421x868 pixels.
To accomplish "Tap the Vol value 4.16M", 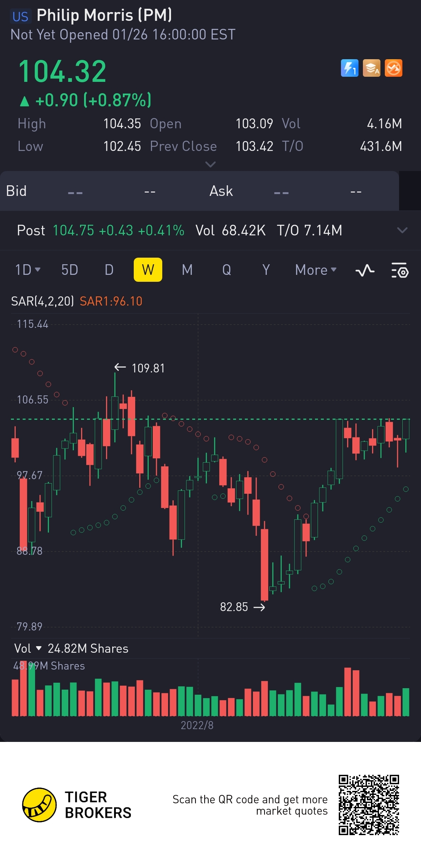I will (384, 124).
